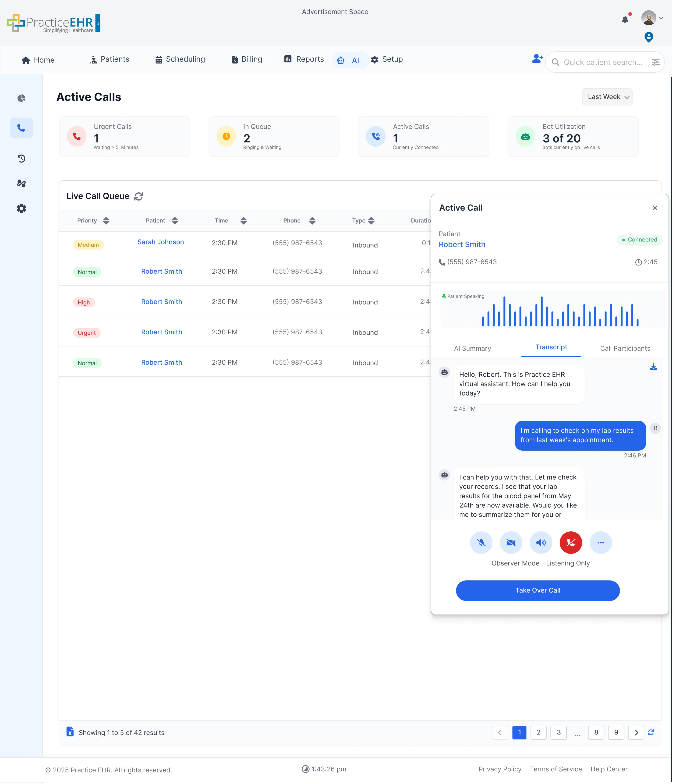Open the call history sidebar icon
The image size is (676, 784).
point(21,159)
